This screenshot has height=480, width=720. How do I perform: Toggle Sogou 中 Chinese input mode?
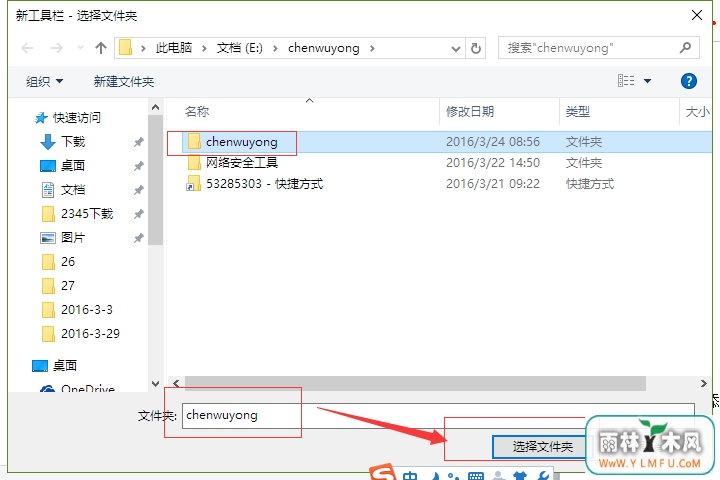(x=410, y=475)
